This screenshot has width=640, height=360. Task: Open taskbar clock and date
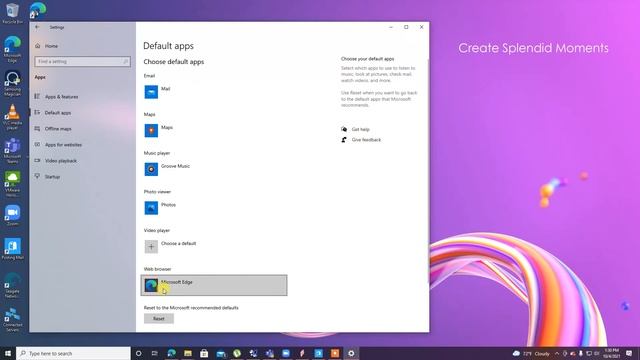[611, 353]
